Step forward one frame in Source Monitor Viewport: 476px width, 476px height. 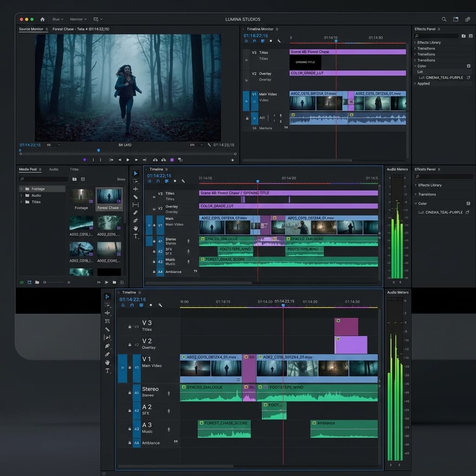coord(136,160)
